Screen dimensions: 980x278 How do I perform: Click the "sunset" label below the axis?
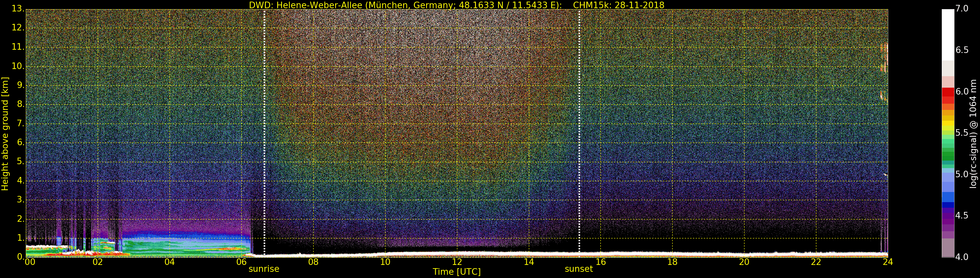(579, 269)
